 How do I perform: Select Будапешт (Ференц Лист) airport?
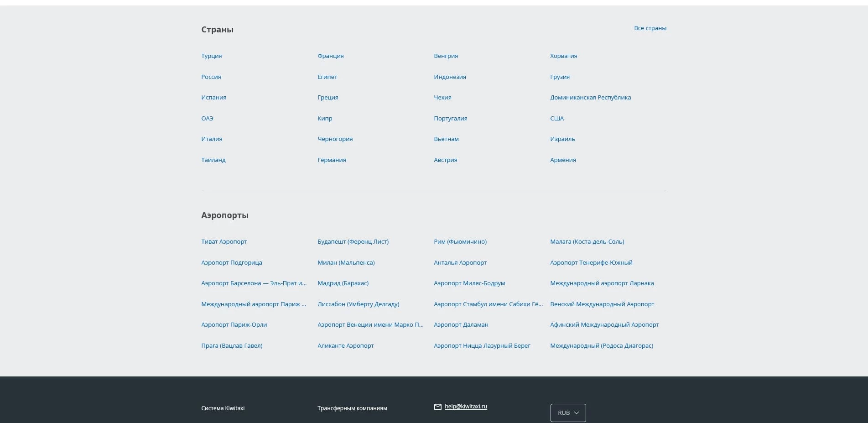353,242
